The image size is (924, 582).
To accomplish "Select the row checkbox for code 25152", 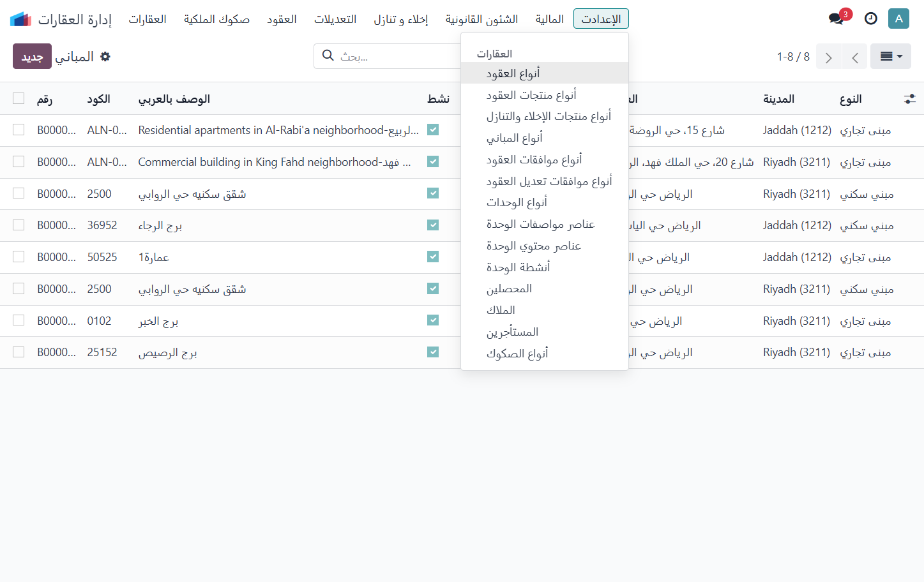I will [x=19, y=352].
